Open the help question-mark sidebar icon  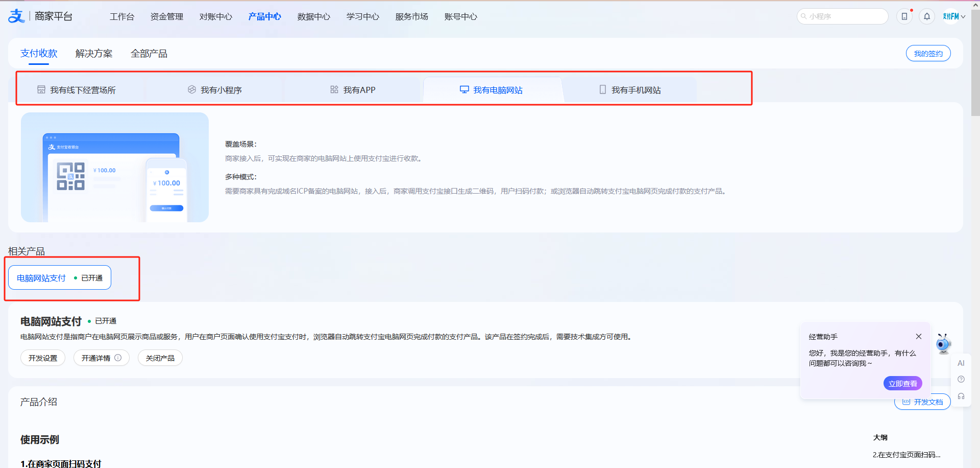[961, 379]
